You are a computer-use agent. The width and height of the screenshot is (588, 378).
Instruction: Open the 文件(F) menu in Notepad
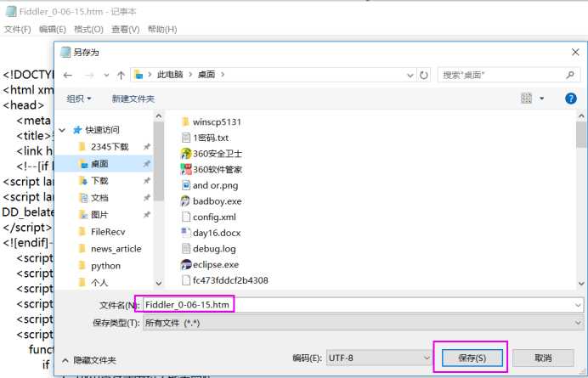[17, 29]
